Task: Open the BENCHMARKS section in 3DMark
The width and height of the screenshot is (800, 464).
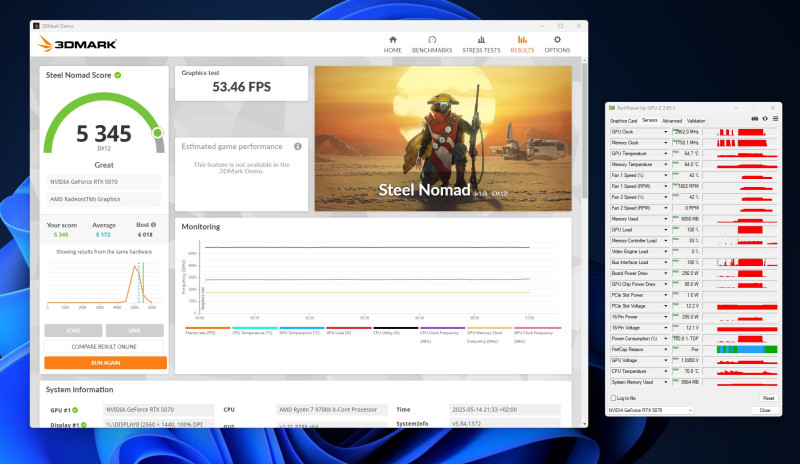Action: (x=432, y=44)
